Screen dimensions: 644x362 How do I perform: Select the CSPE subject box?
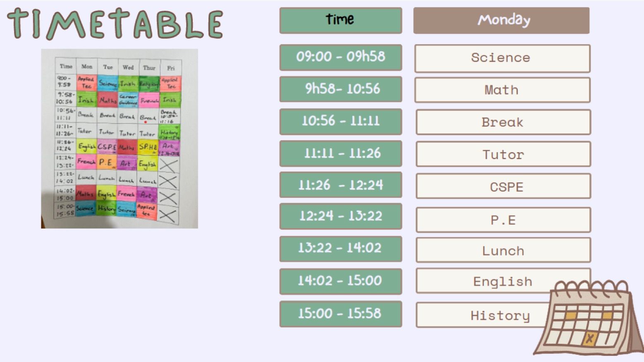click(x=503, y=186)
